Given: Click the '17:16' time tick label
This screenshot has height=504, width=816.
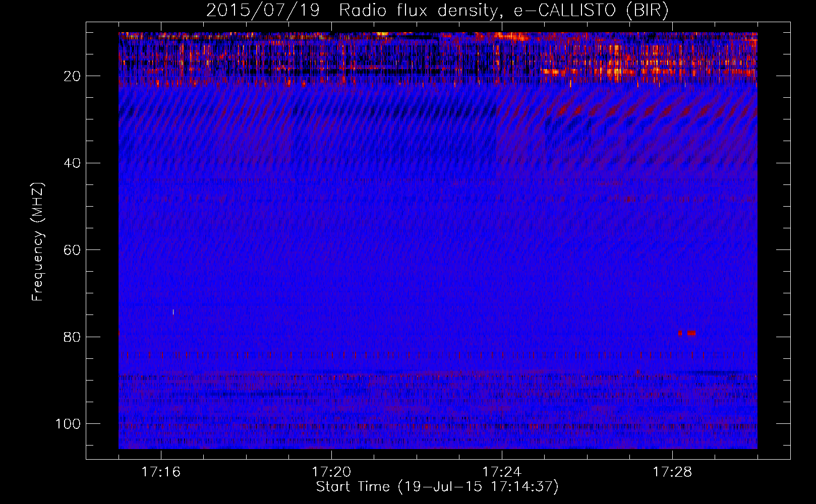Looking at the screenshot, I should [x=161, y=472].
